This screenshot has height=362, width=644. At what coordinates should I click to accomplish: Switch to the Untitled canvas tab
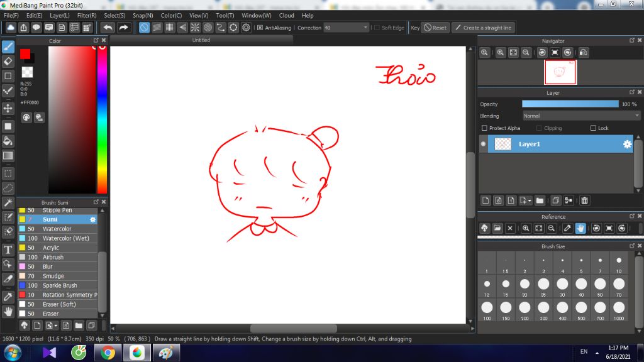click(x=201, y=40)
